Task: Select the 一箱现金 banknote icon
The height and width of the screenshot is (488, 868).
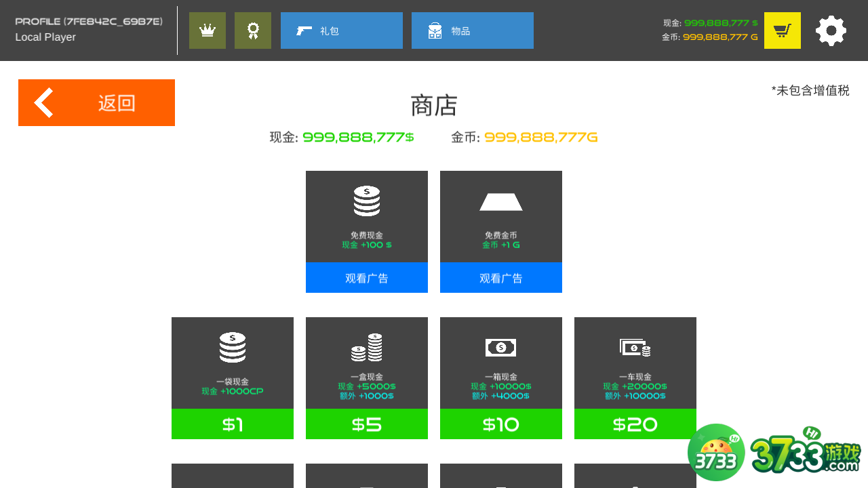Action: point(501,348)
